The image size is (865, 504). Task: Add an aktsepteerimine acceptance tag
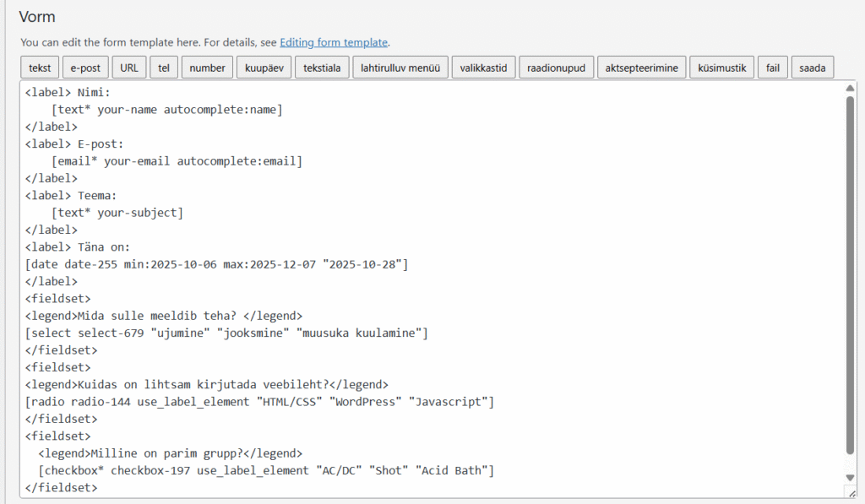(x=641, y=68)
